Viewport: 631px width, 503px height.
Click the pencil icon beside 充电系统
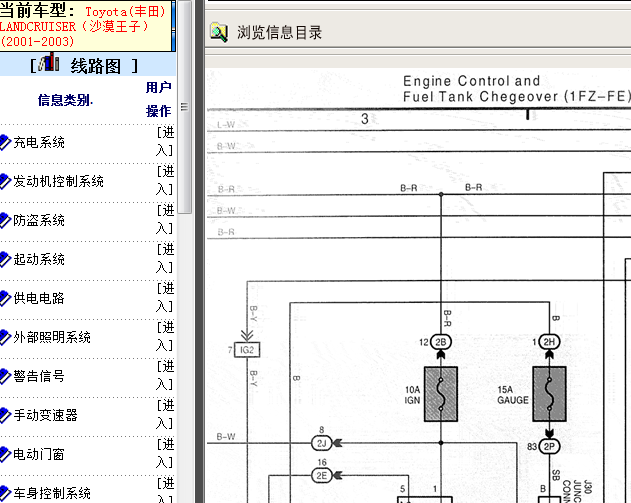5,142
